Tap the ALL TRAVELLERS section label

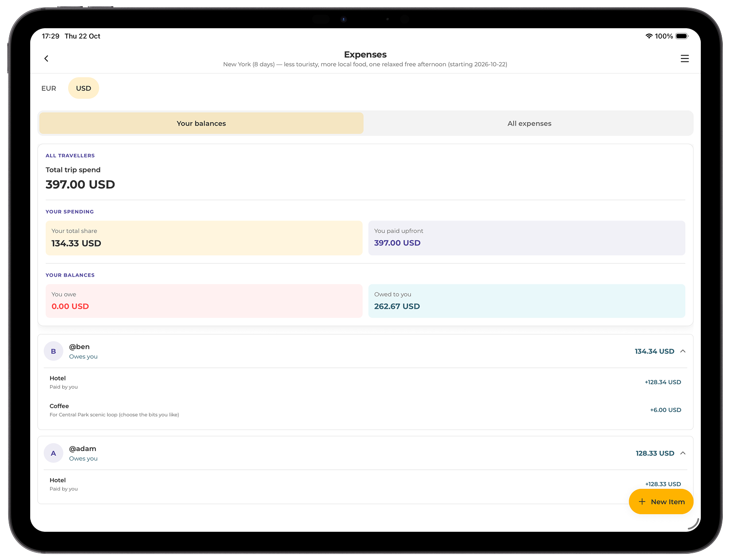click(70, 156)
